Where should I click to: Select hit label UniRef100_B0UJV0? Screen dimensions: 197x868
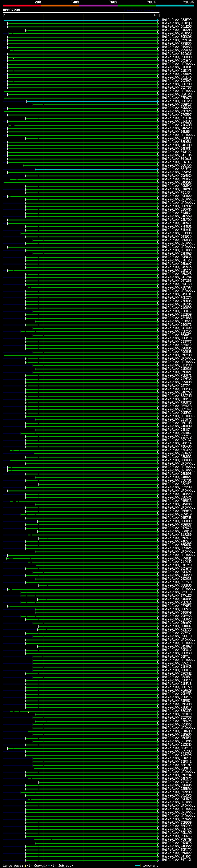pos(176,101)
